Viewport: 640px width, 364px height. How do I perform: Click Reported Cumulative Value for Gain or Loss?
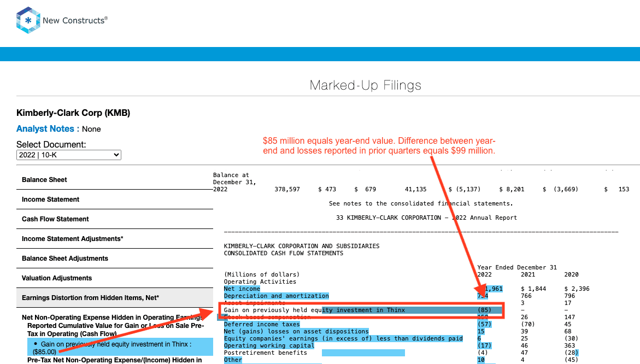[115, 330]
